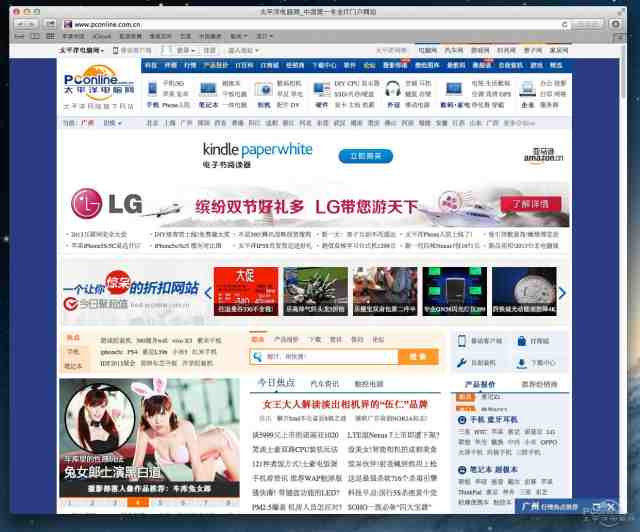Click the 电脑网 link in top site bar

pos(427,51)
